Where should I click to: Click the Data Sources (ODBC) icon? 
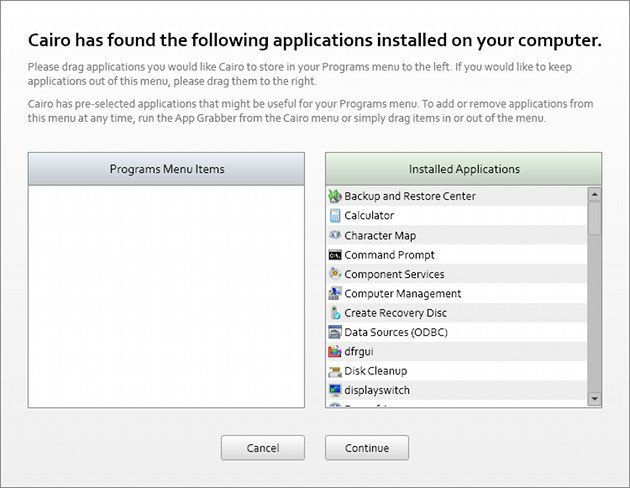[335, 332]
